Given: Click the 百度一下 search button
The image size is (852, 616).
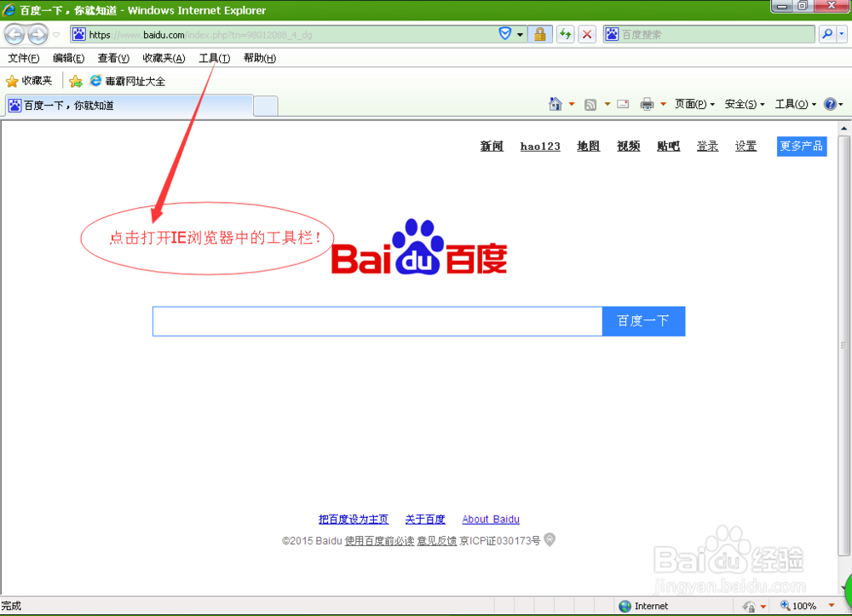Looking at the screenshot, I should [643, 321].
